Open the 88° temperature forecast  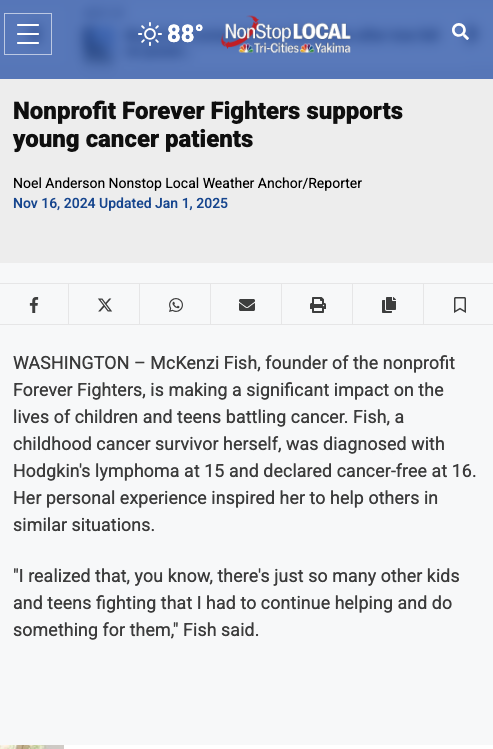point(185,34)
